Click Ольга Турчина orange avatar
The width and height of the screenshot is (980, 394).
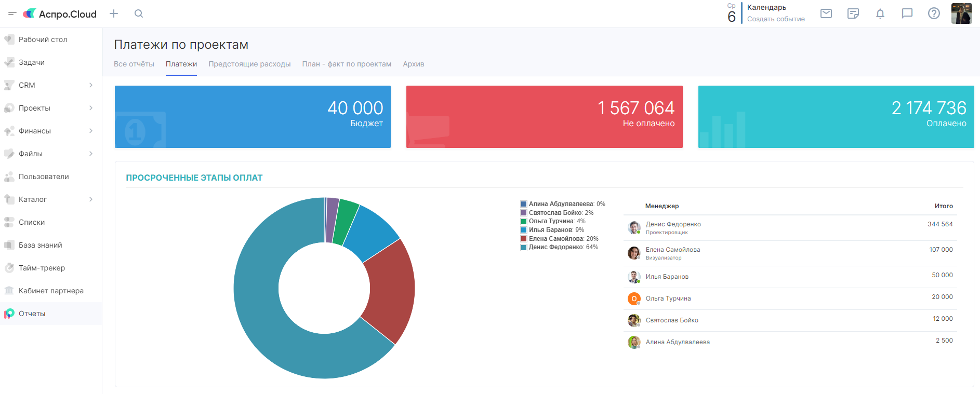(x=634, y=298)
